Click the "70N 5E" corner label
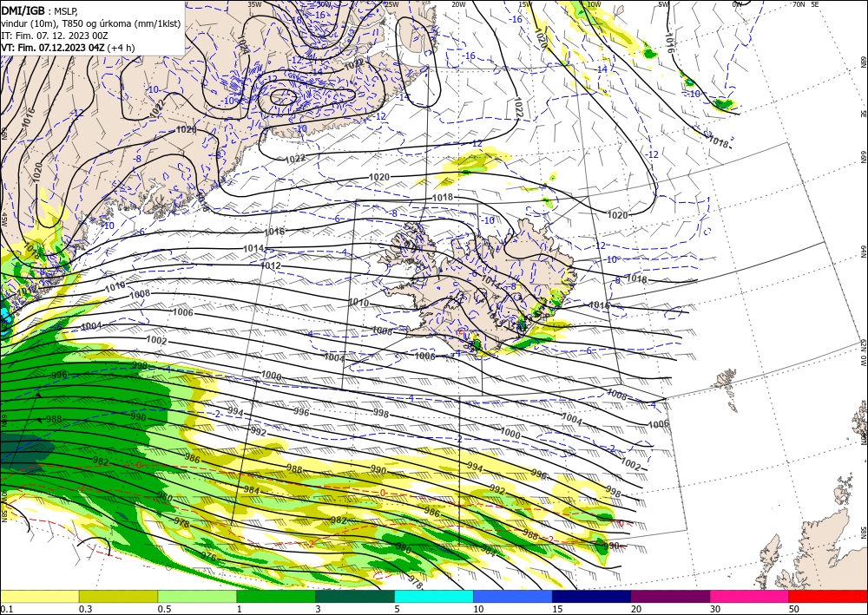This screenshot has width=868, height=615. coord(805,4)
